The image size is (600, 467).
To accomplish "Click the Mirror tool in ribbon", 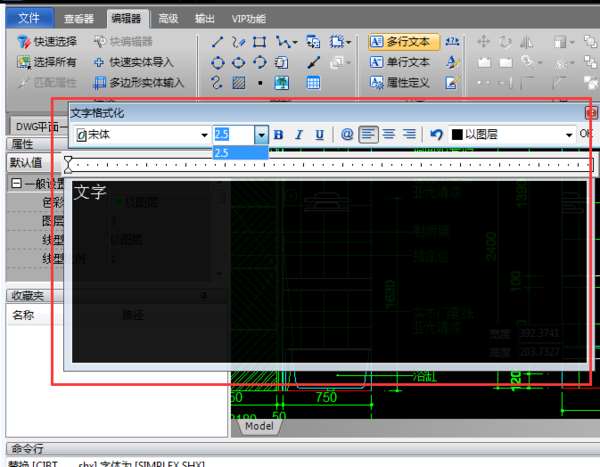I will pos(527,41).
